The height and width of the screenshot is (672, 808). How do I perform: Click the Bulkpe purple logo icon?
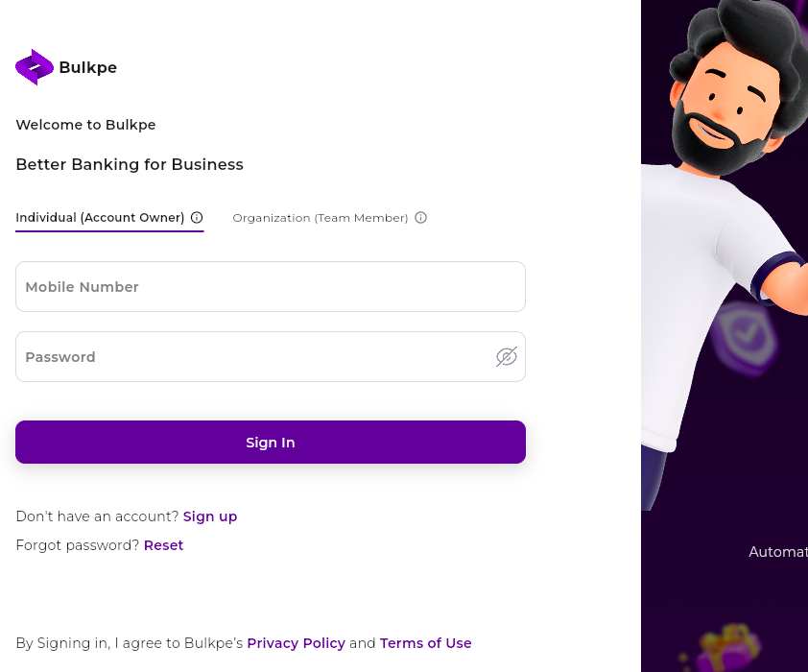click(x=35, y=67)
